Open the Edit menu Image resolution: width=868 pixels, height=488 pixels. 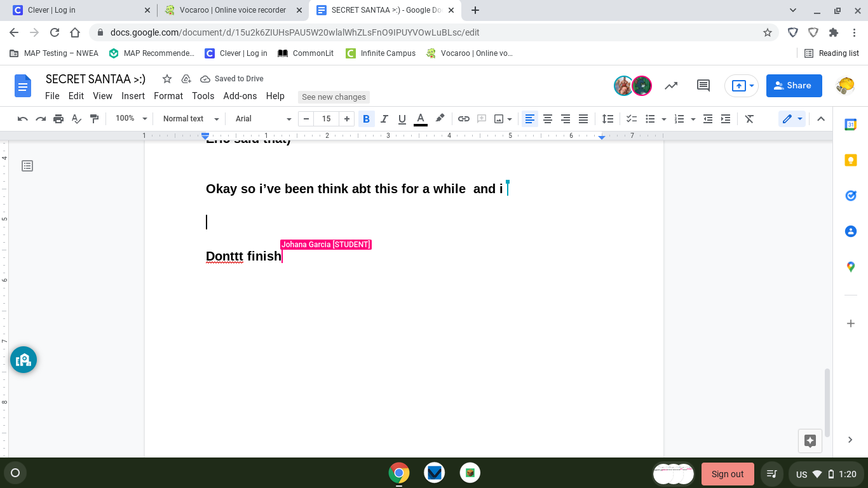coord(76,96)
